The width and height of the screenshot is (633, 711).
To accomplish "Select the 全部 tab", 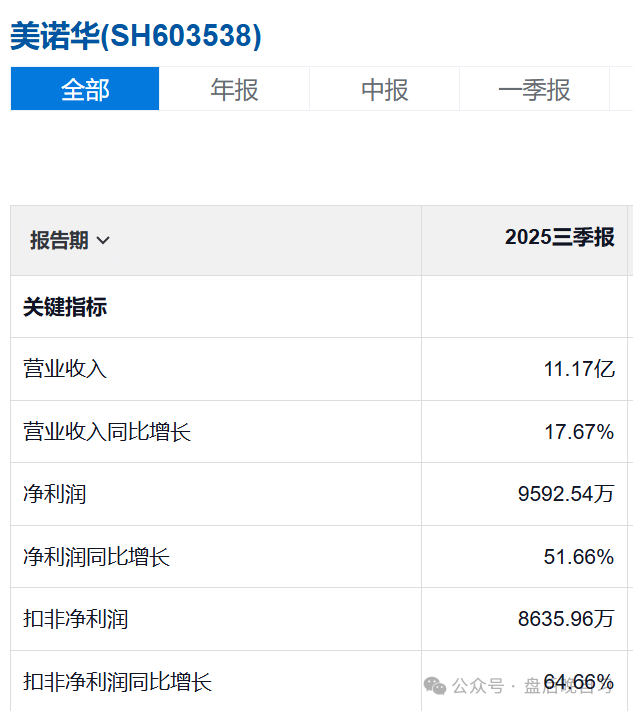I will (85, 88).
